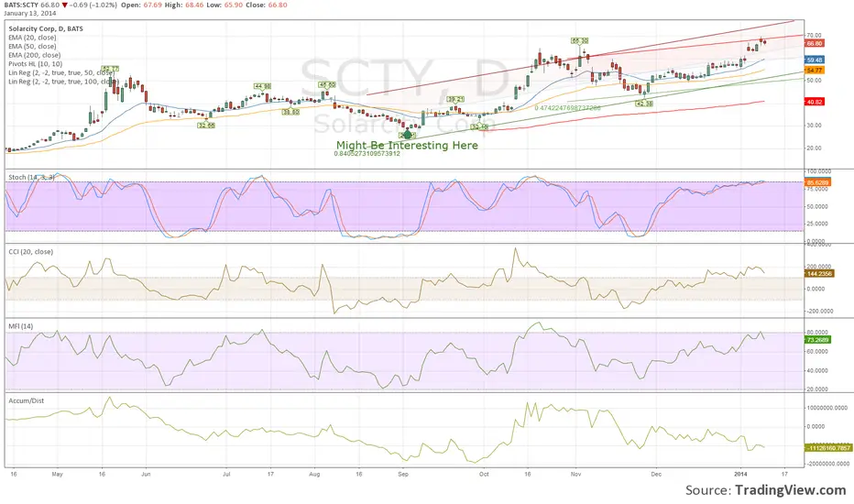
Task: Click the -200.0000 tick on CCI axis
Action: (x=819, y=312)
